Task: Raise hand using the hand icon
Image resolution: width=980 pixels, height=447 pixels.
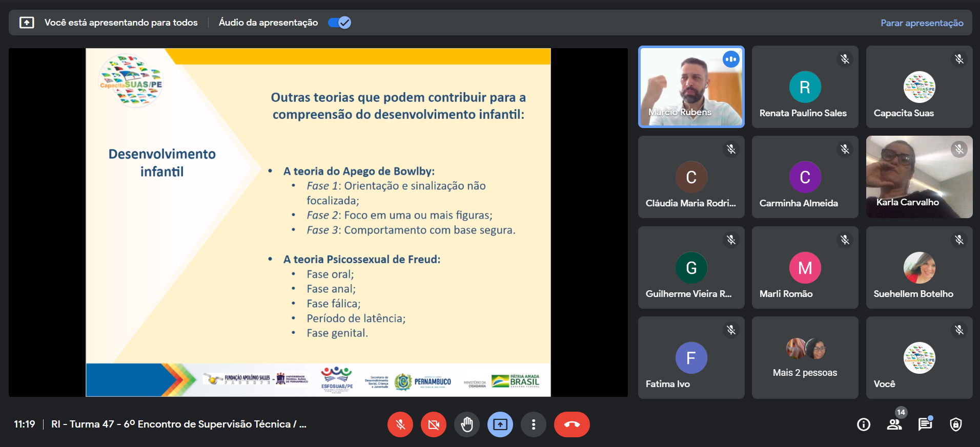Action: click(467, 424)
